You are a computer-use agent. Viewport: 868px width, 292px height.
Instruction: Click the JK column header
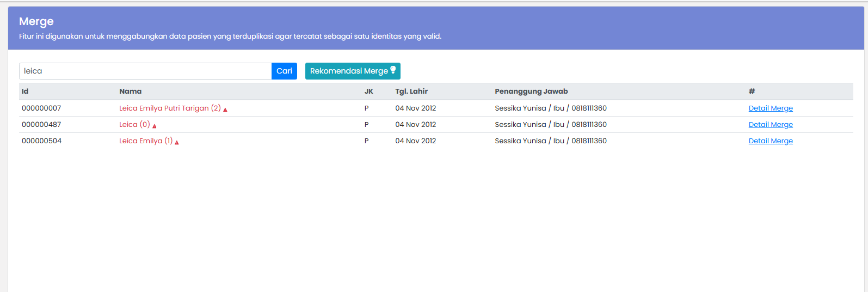[x=369, y=92]
